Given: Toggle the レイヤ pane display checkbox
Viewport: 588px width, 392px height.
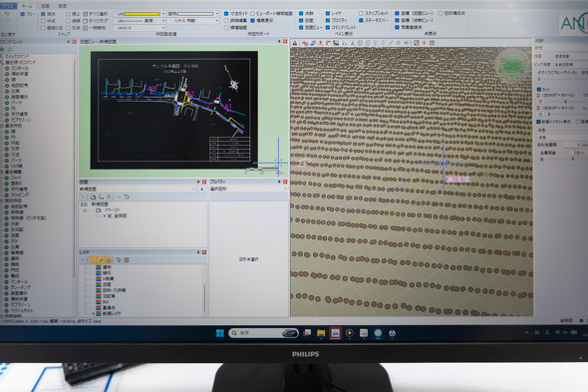Looking at the screenshot, I should 328,13.
